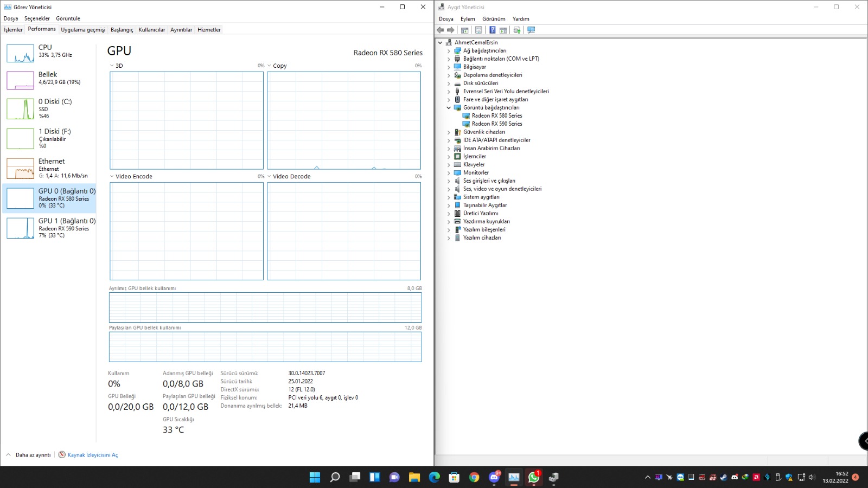Open Discord from the taskbar
This screenshot has height=488, width=868.
click(494, 477)
